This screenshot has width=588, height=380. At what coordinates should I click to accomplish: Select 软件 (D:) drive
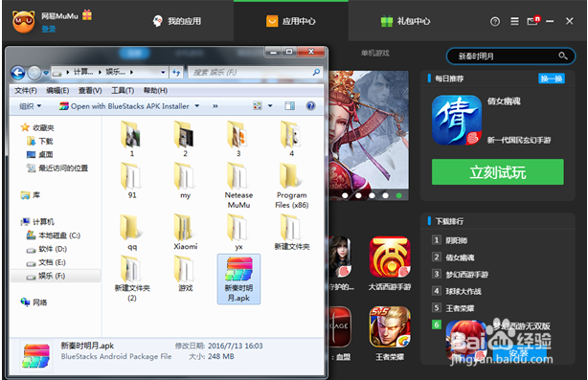click(47, 249)
